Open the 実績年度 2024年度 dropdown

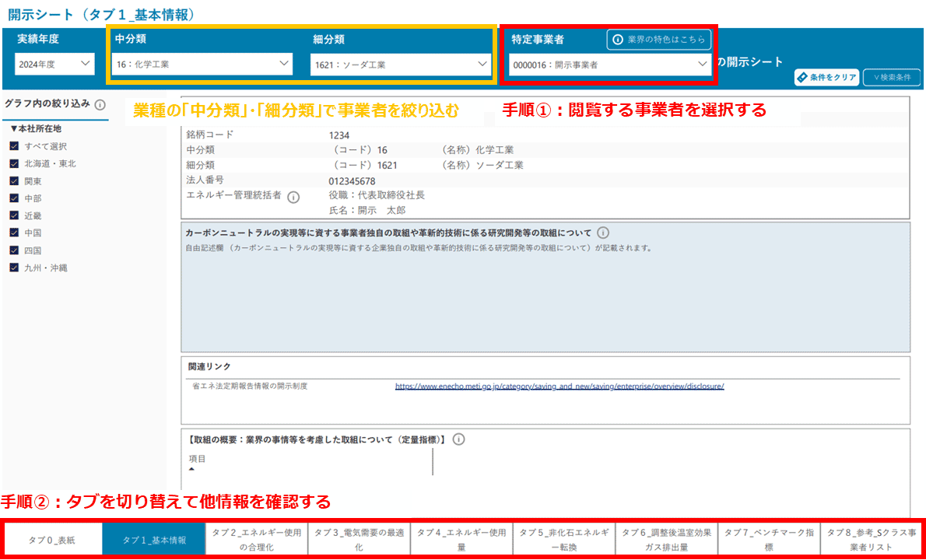pyautogui.click(x=54, y=65)
